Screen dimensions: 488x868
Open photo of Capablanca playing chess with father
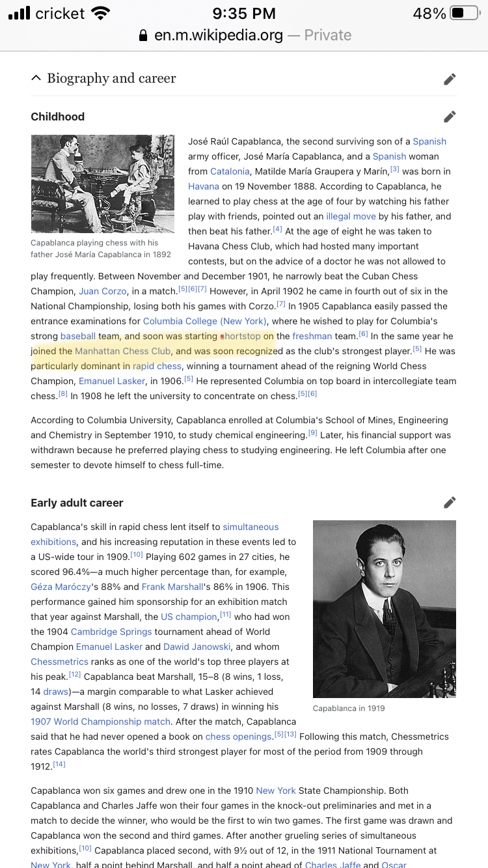[103, 184]
